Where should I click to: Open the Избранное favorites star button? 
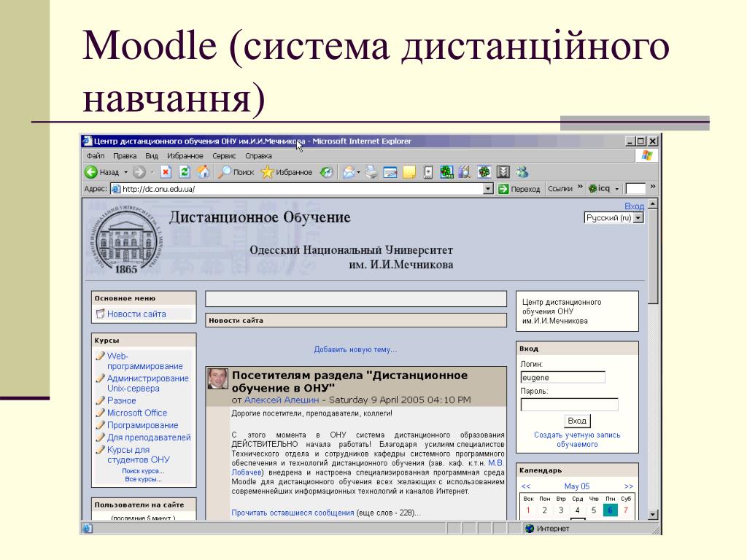(x=286, y=172)
